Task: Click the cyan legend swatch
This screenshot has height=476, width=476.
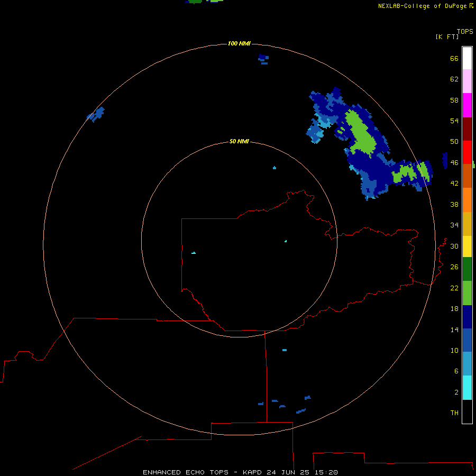Action: pyautogui.click(x=467, y=388)
